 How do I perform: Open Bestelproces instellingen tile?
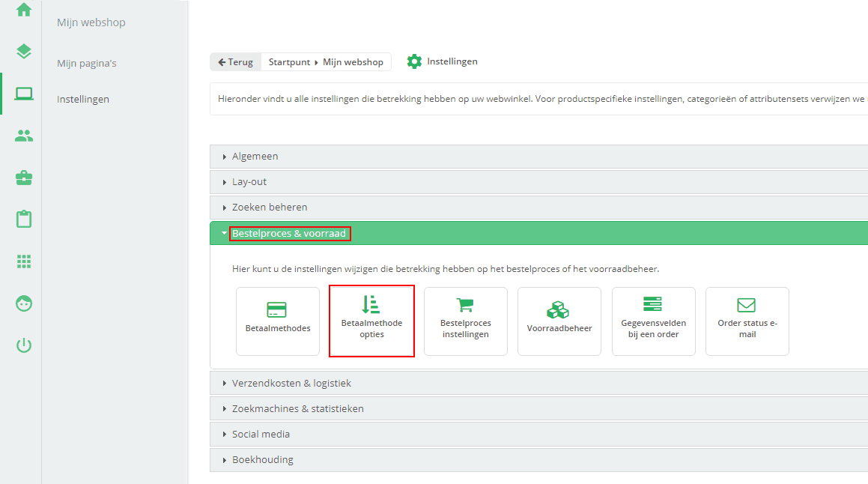(465, 321)
